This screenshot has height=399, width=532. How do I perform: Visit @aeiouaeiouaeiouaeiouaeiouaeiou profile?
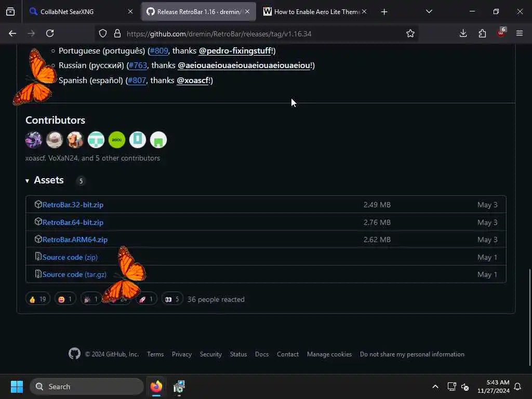coord(244,65)
